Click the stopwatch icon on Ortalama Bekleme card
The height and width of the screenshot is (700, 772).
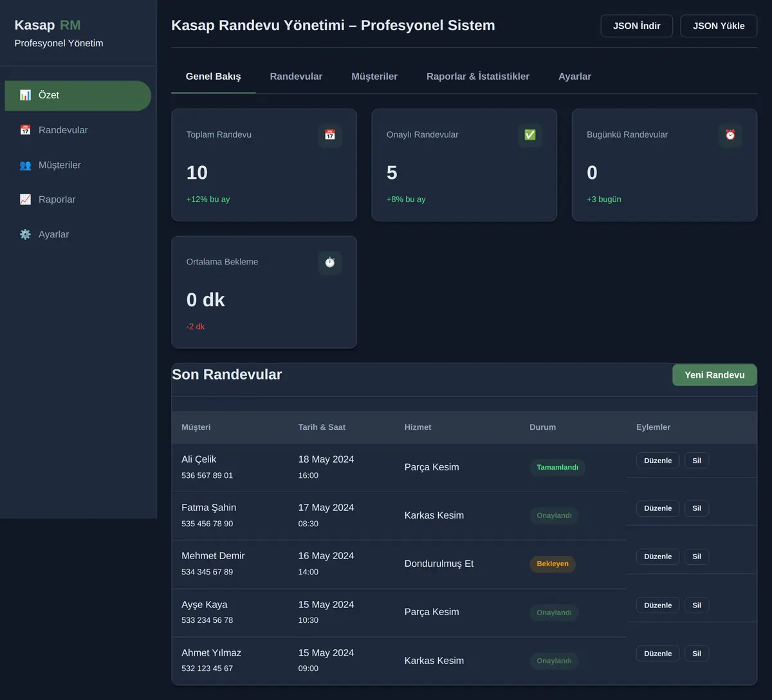(x=330, y=262)
